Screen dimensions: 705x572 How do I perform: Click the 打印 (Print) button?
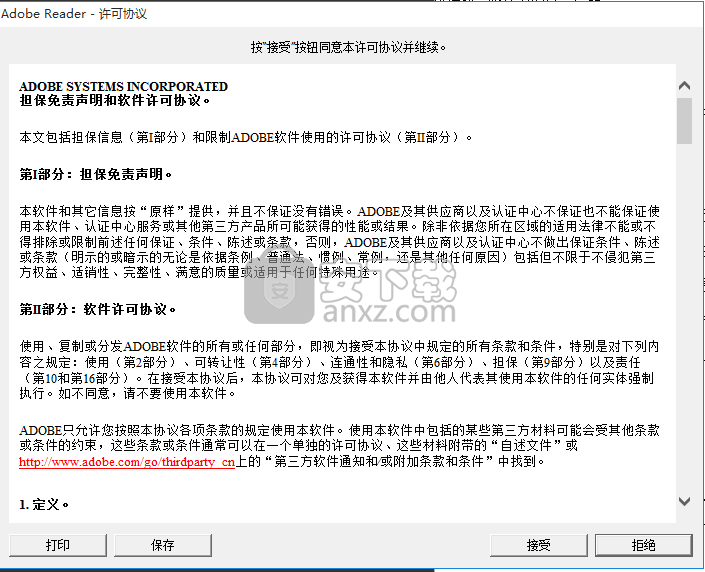point(58,545)
